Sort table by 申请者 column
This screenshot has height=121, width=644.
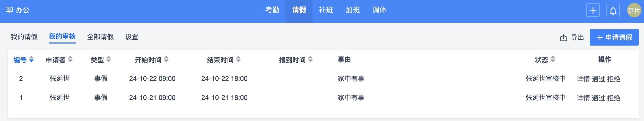click(70, 59)
